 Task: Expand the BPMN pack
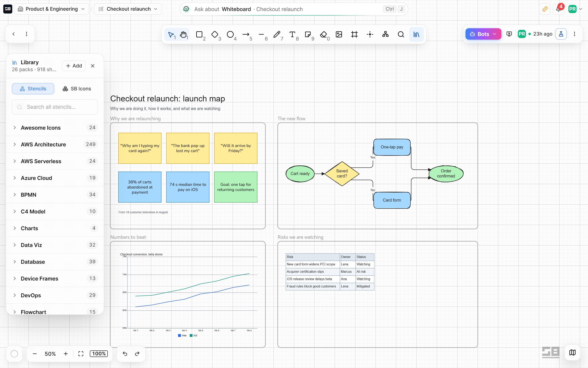(55, 195)
